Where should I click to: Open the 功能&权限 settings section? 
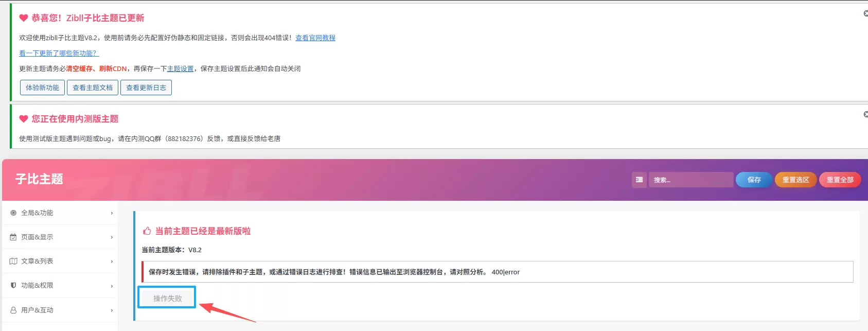click(x=60, y=285)
